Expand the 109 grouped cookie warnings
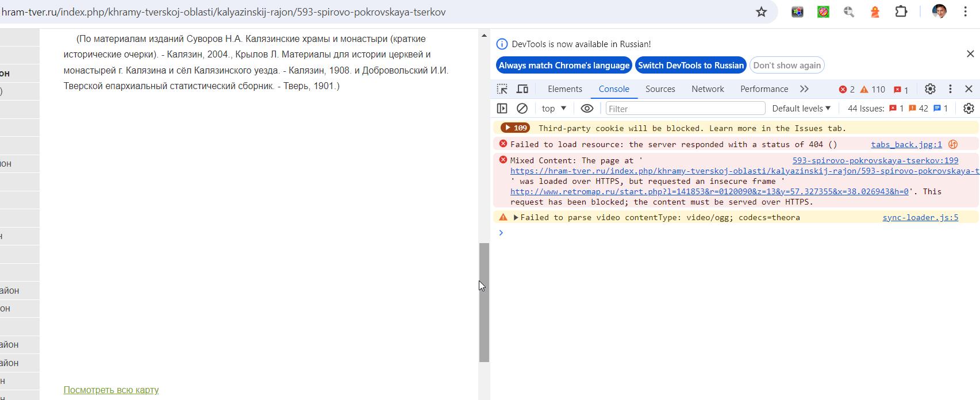This screenshot has width=980, height=400. pos(515,128)
